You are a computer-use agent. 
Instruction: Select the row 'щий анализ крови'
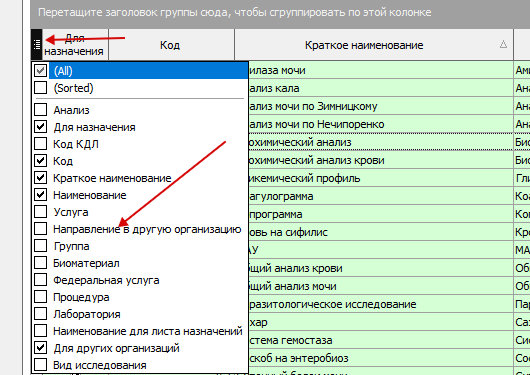click(381, 268)
